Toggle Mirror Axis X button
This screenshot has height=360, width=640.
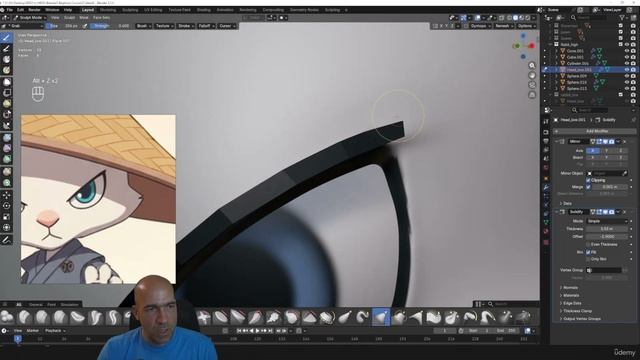[593, 151]
